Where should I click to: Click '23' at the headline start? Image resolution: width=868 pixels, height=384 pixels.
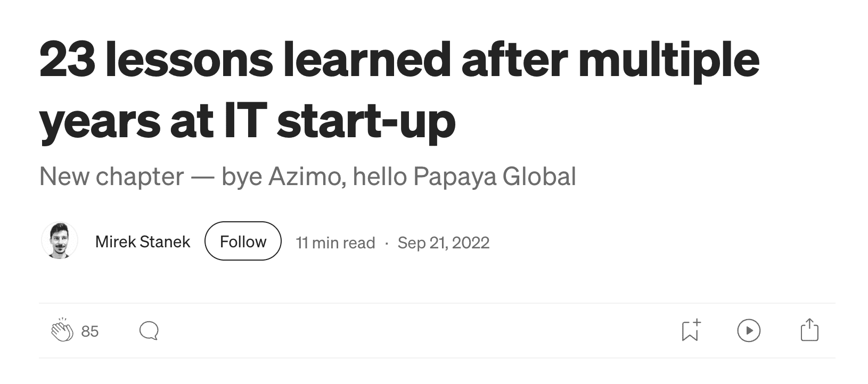[x=67, y=59]
